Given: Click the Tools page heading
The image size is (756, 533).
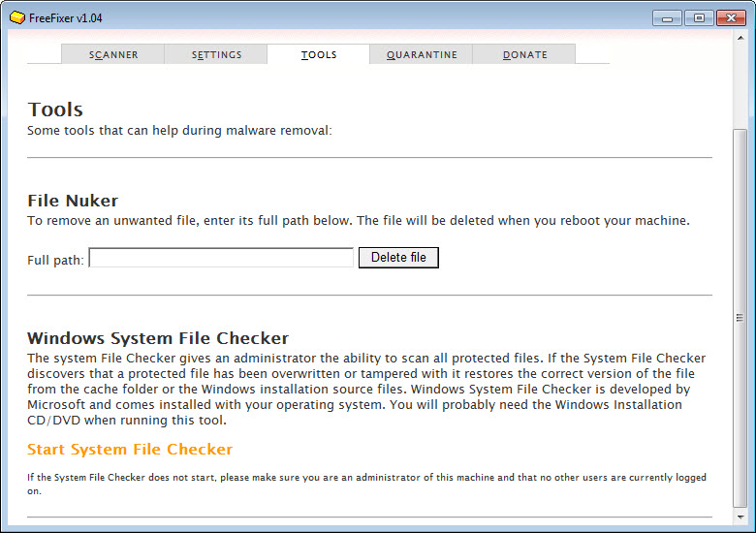Looking at the screenshot, I should click(x=55, y=110).
